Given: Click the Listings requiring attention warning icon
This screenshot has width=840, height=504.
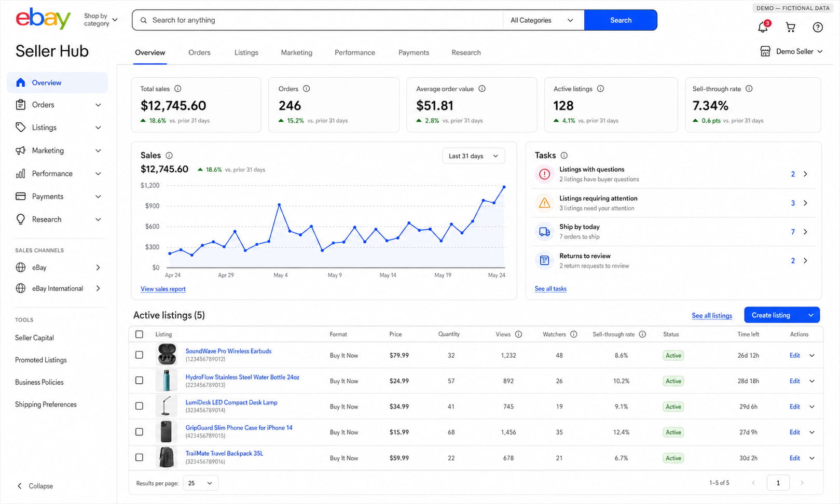Looking at the screenshot, I should click(x=544, y=203).
